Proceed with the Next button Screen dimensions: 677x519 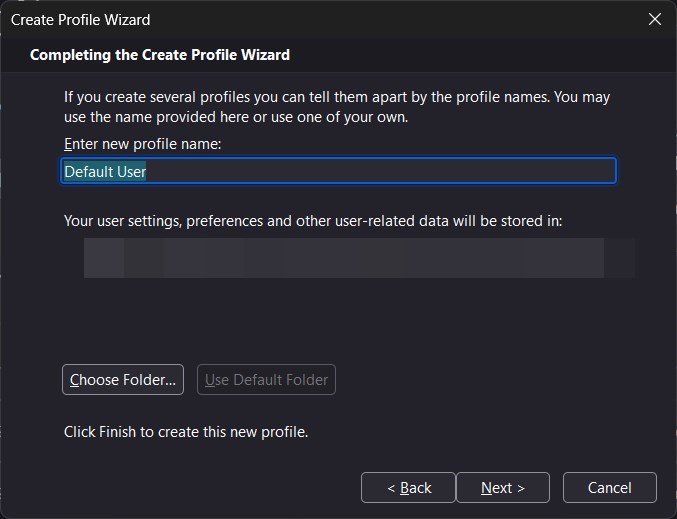point(502,488)
